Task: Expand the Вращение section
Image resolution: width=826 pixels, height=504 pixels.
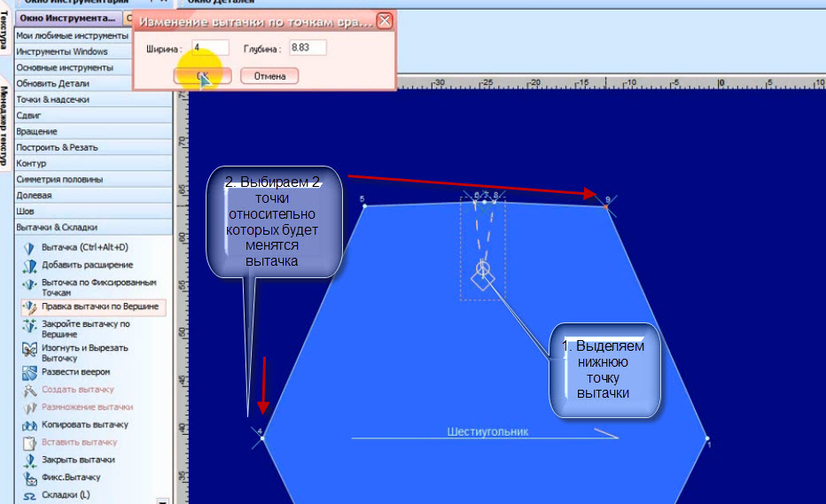Action: coord(93,131)
